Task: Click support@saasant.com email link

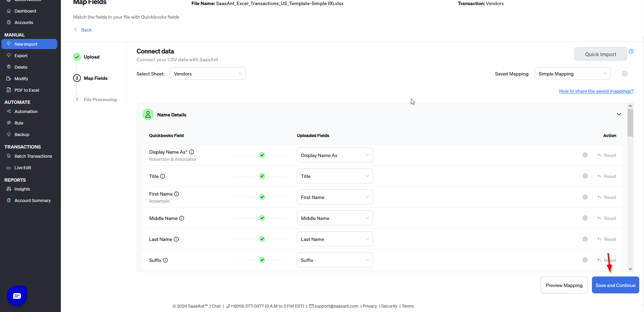Action: point(336,306)
